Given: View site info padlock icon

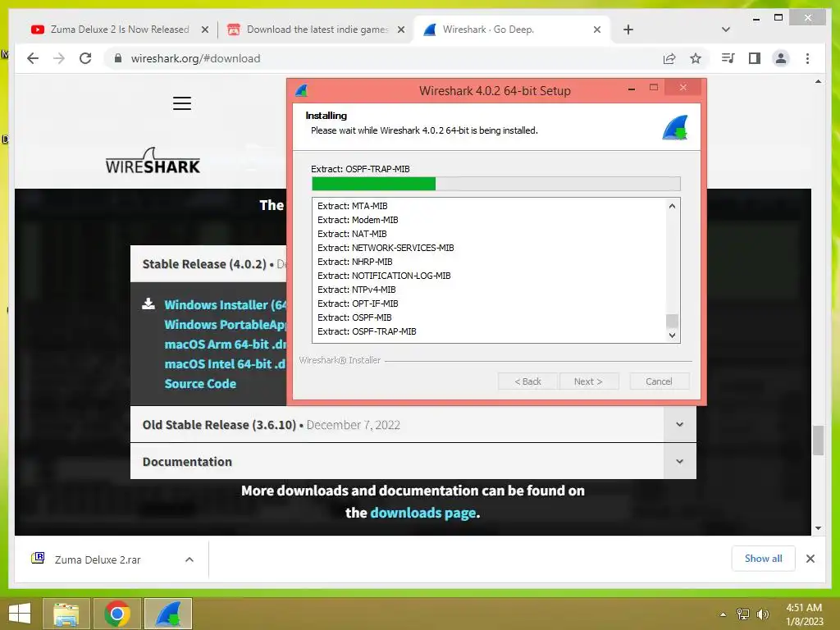Looking at the screenshot, I should tap(118, 58).
